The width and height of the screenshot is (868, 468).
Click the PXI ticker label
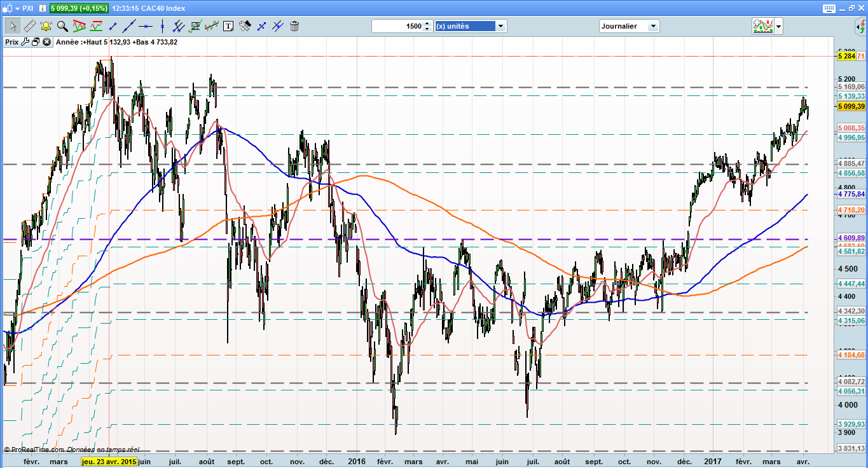pos(28,9)
